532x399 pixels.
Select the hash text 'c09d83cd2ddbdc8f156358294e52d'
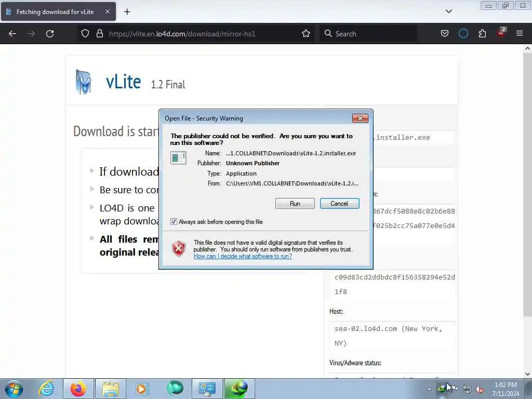pyautogui.click(x=395, y=277)
